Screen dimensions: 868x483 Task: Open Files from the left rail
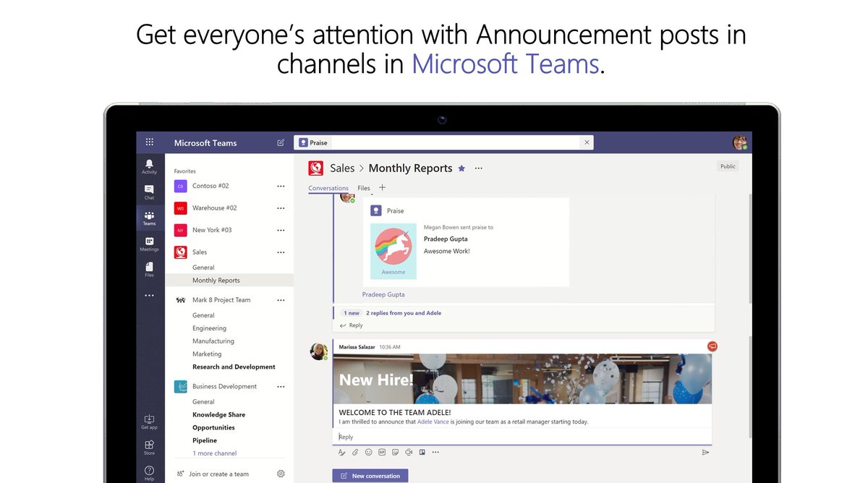click(149, 269)
